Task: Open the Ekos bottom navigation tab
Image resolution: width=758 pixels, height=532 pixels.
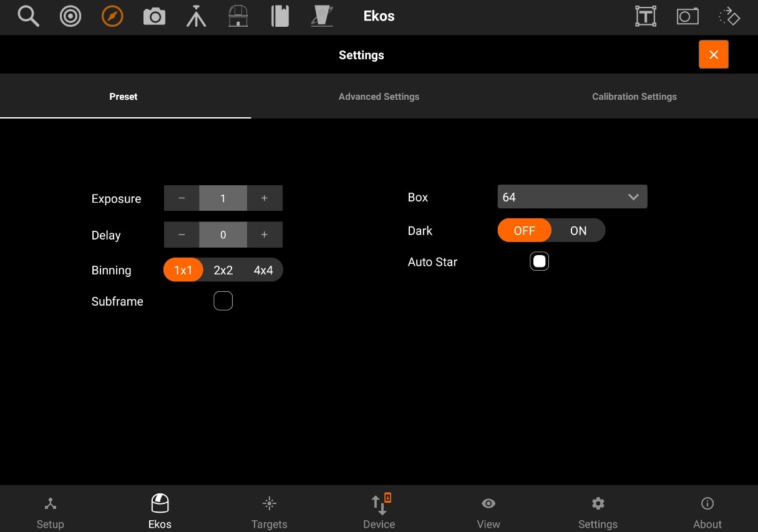Action: pyautogui.click(x=160, y=511)
